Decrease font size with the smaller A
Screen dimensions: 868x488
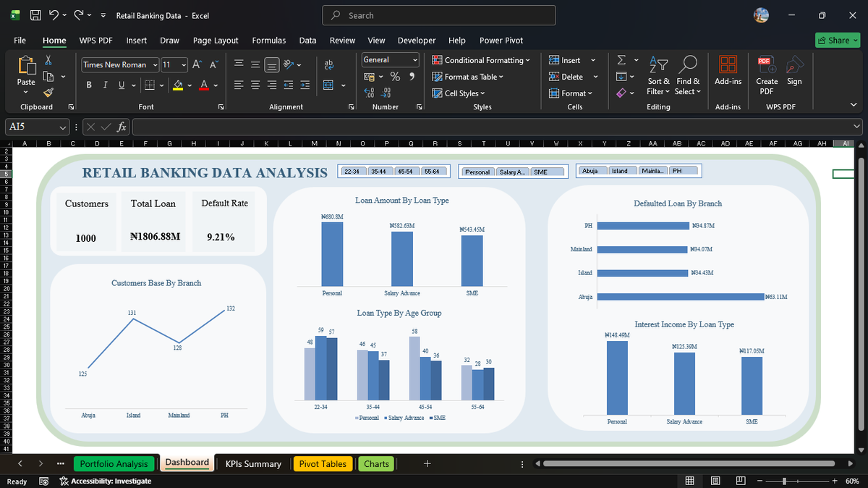tap(214, 64)
